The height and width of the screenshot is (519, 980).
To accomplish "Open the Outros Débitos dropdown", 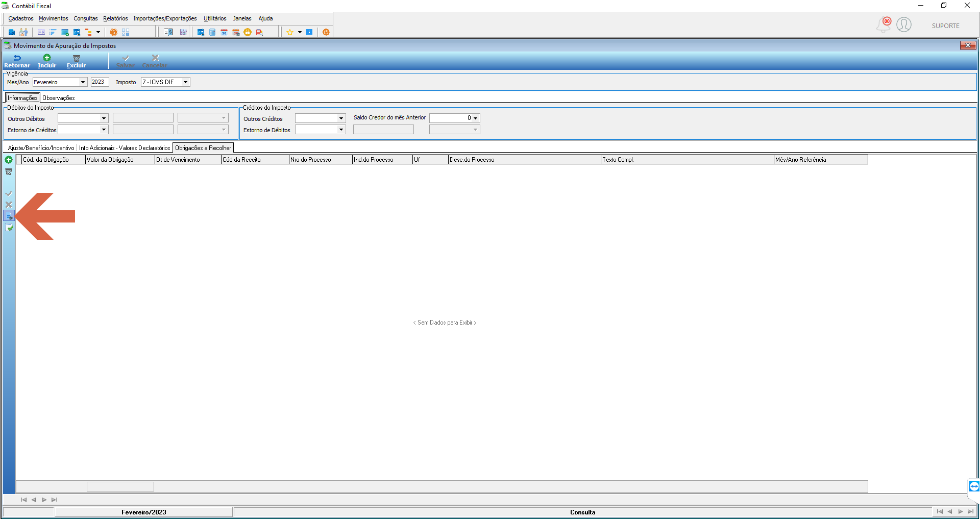I will tap(104, 118).
